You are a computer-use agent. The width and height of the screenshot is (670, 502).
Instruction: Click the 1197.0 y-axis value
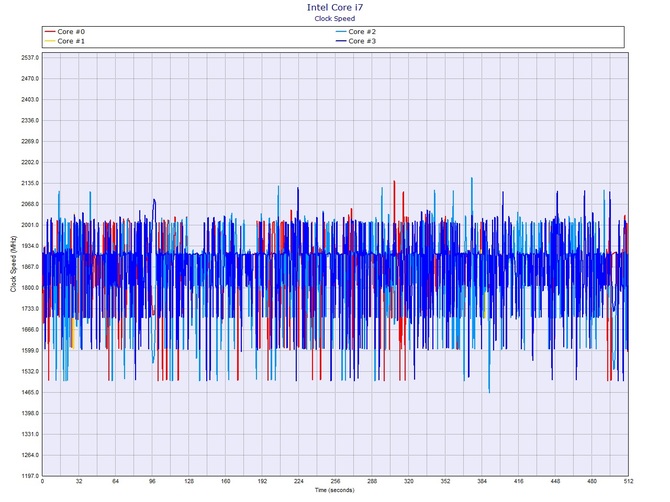30,476
